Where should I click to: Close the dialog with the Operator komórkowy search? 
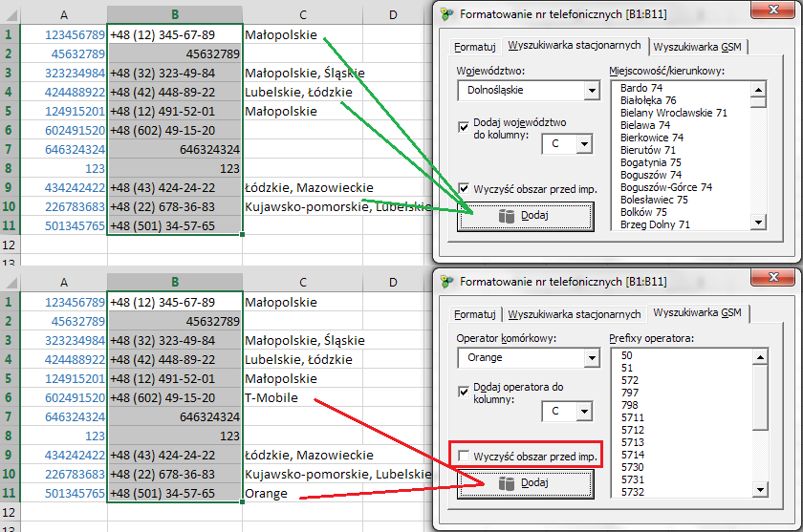coord(773,277)
